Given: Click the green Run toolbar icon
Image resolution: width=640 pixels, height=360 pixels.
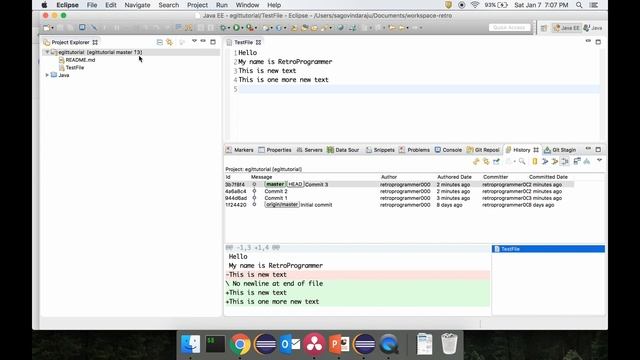Looking at the screenshot, I should pyautogui.click(x=236, y=28).
